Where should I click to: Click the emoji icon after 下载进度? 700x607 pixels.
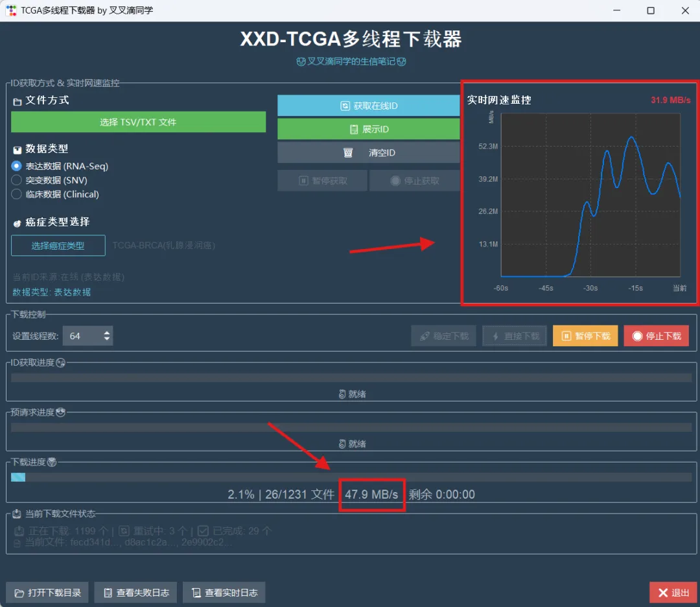(52, 462)
